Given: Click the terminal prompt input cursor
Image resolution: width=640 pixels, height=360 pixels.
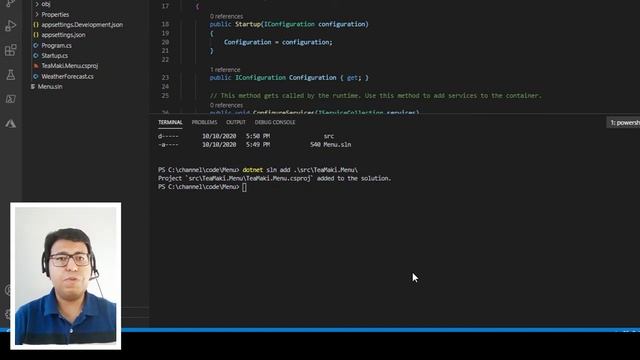Looking at the screenshot, I should (x=244, y=187).
